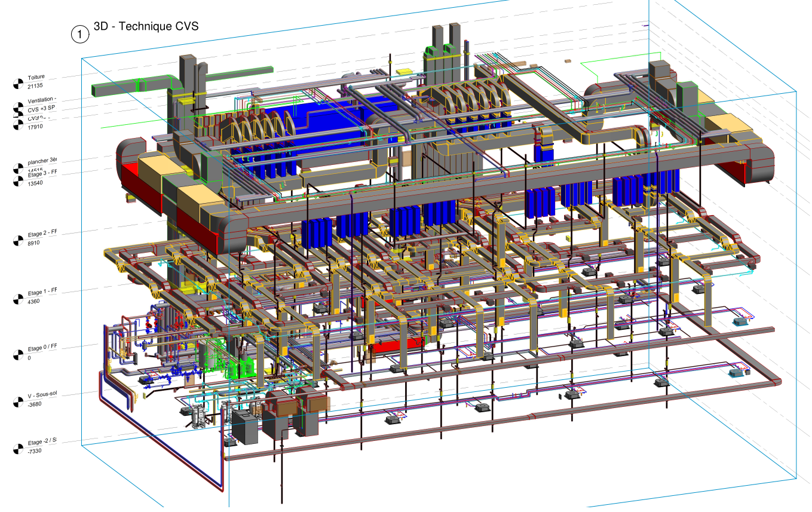Click the level marker symbol beside Etage 1
The width and height of the screenshot is (812, 512).
pyautogui.click(x=17, y=298)
